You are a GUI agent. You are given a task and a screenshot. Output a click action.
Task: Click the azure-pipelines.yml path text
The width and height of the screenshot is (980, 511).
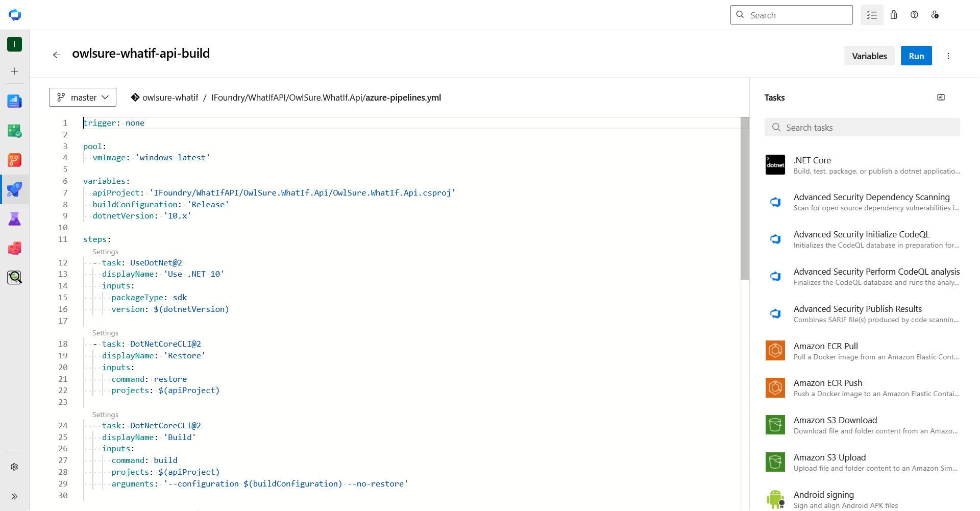[x=403, y=98]
